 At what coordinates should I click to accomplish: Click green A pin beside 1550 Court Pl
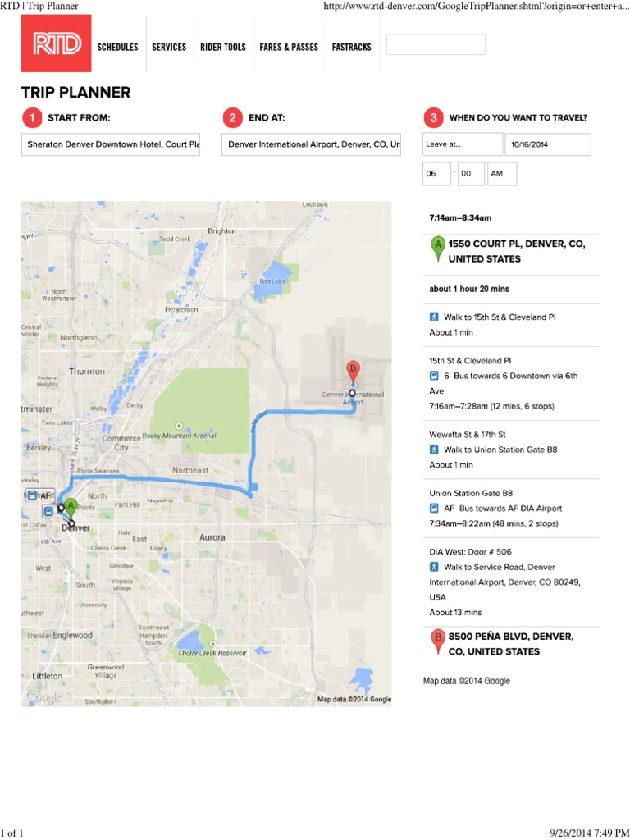pos(438,249)
